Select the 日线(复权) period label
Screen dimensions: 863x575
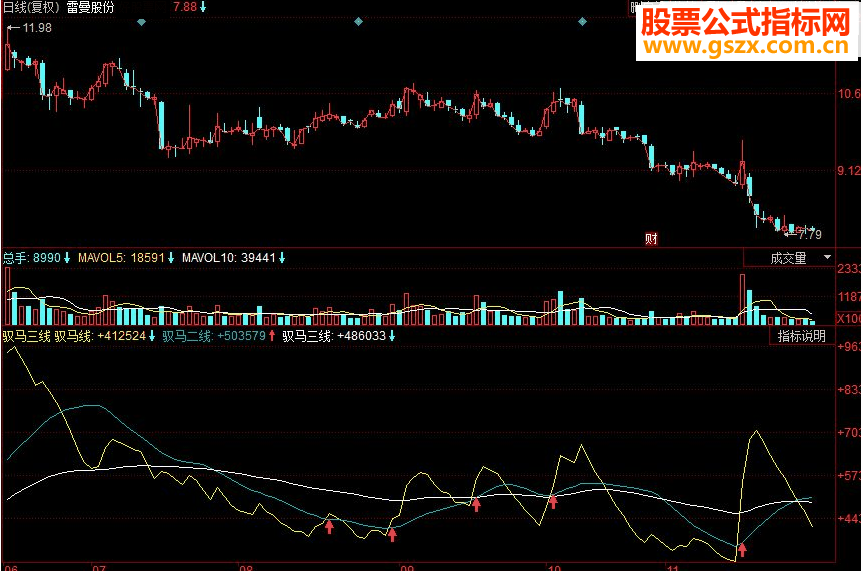click(32, 7)
